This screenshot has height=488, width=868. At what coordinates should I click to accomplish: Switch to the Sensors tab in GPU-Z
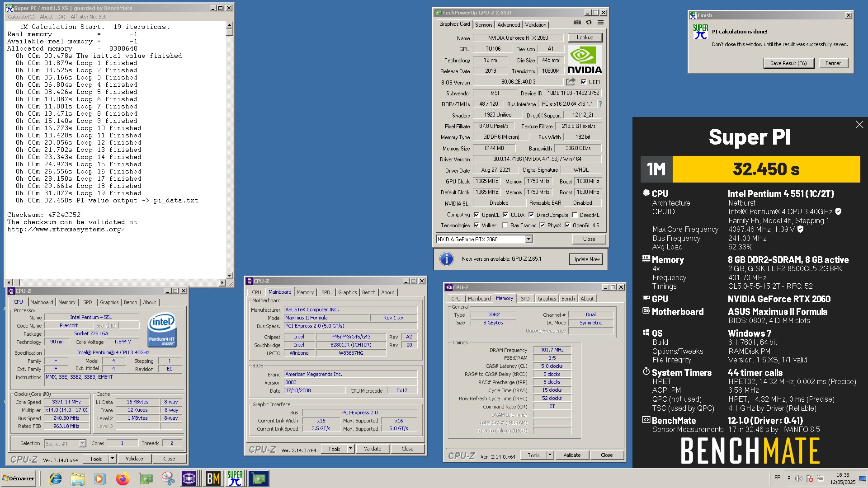[x=484, y=24]
